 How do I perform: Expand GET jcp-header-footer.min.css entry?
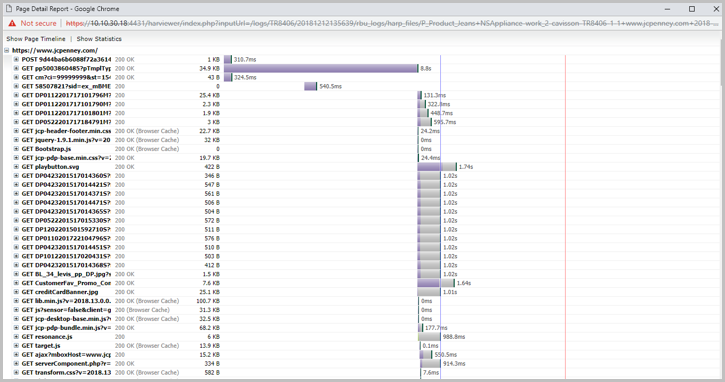pyautogui.click(x=16, y=131)
